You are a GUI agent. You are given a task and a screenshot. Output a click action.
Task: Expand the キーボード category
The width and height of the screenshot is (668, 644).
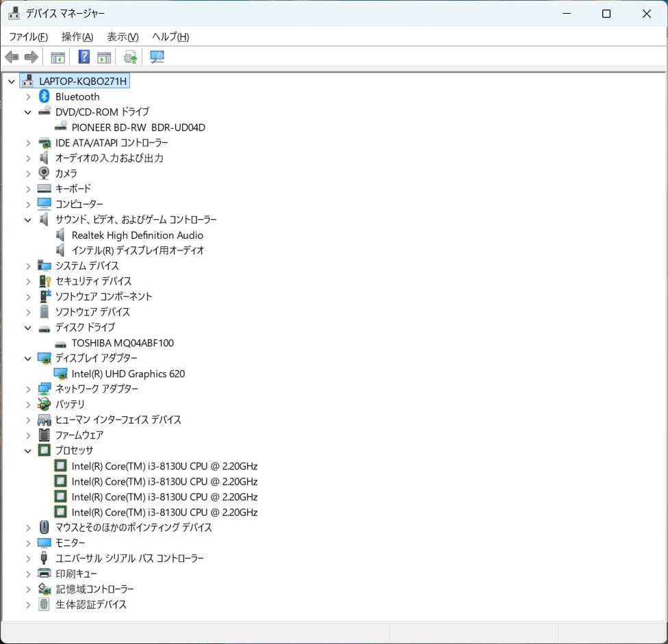[28, 189]
